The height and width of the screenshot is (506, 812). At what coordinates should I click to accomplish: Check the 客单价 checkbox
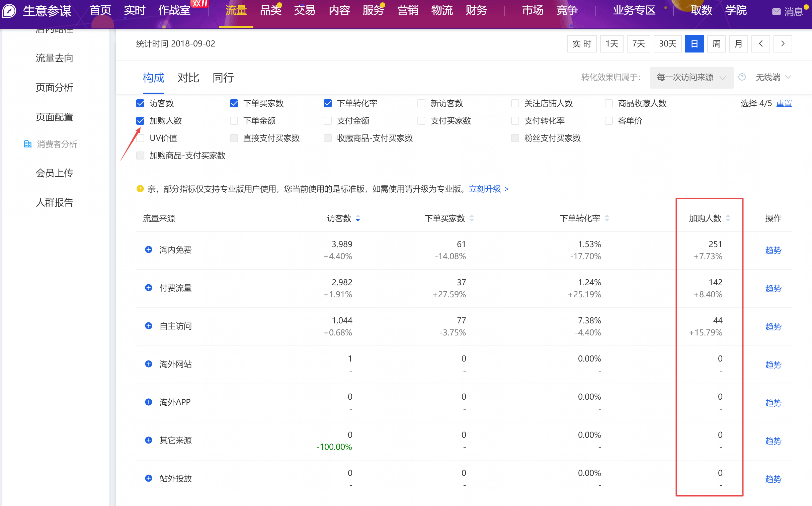point(609,121)
